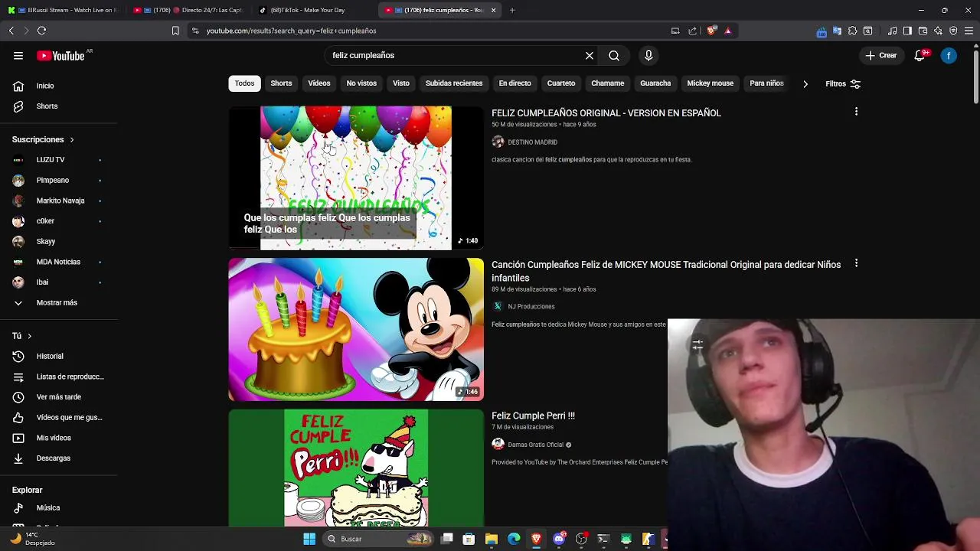Open the Feliz Cumple Perri thumbnail
980x551 pixels.
pos(356,468)
